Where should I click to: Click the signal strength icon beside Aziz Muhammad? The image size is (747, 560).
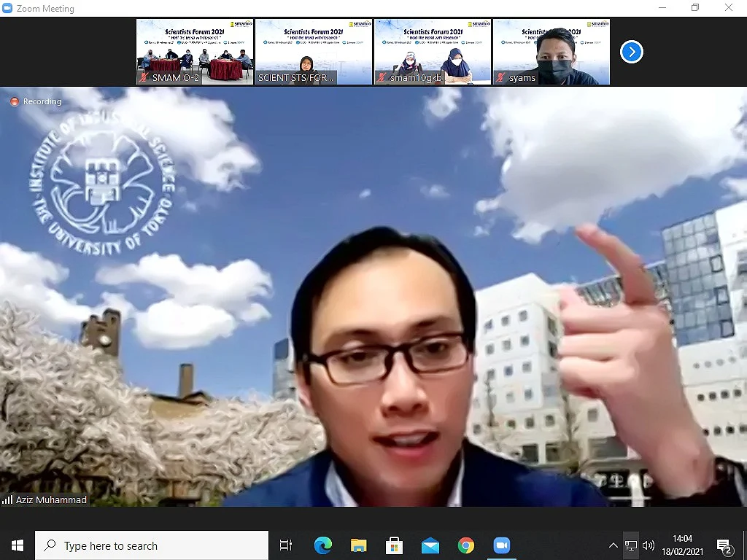click(x=8, y=500)
